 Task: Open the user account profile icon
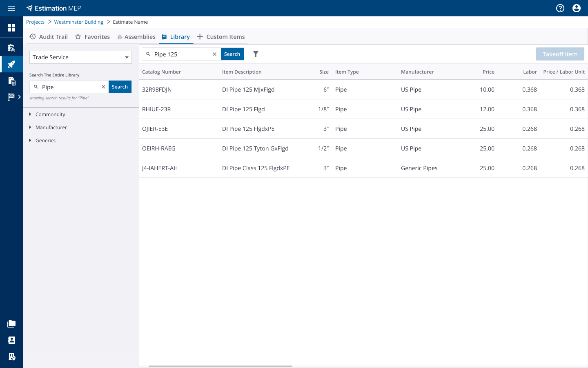[x=577, y=8]
